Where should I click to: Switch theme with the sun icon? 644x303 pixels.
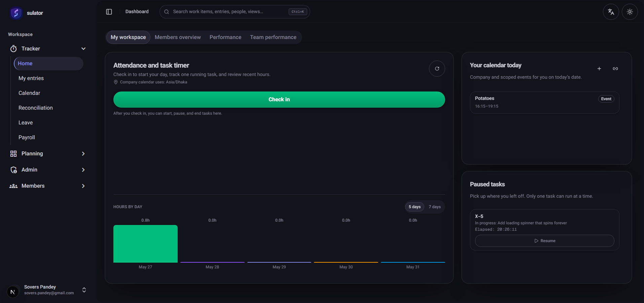[630, 12]
